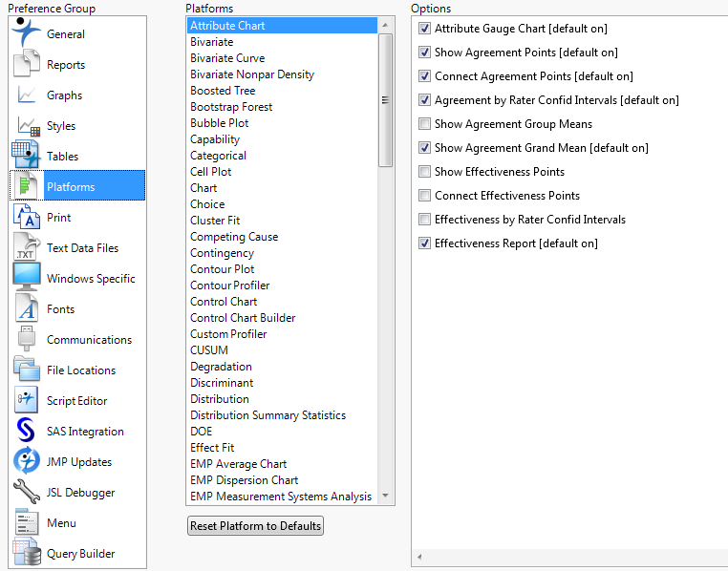Disable Connect Agreement Points

[x=424, y=76]
